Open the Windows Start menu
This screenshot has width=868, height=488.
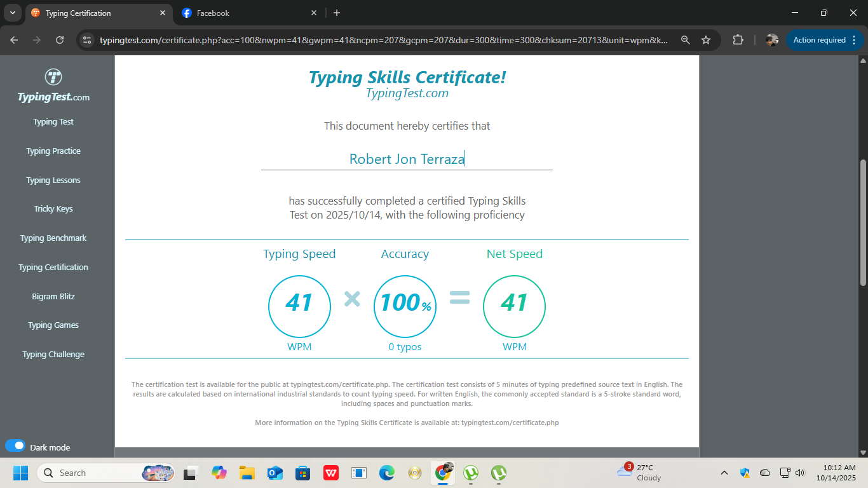(x=20, y=473)
